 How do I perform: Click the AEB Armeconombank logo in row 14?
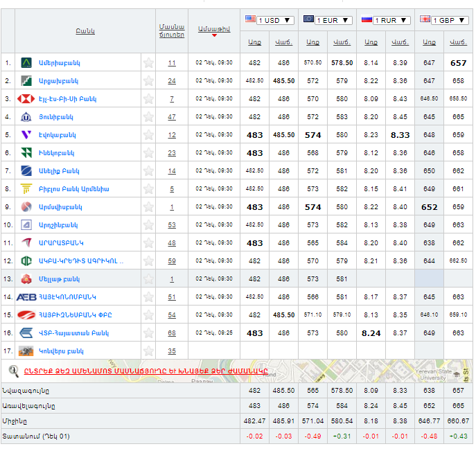pyautogui.click(x=26, y=297)
